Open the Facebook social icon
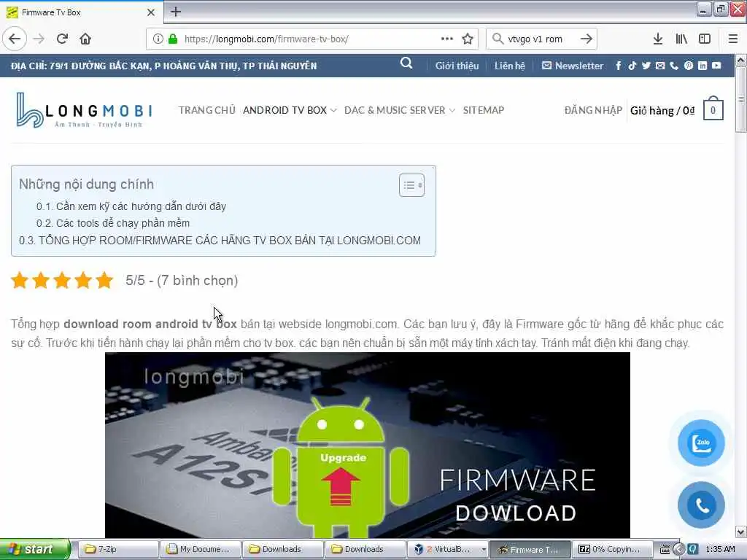The image size is (747, 560). [x=619, y=66]
